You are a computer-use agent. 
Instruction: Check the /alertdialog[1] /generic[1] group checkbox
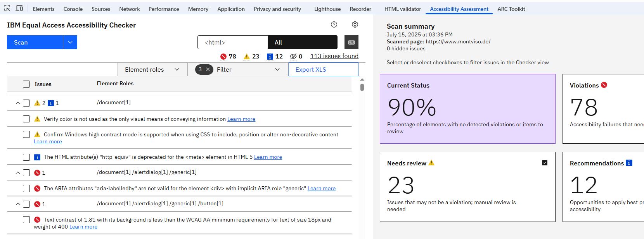coord(26,173)
